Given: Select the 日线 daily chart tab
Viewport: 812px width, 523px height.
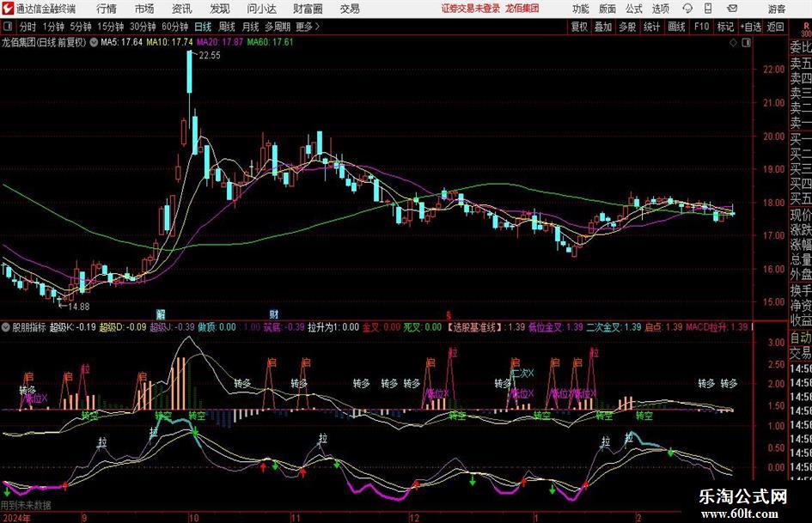Looking at the screenshot, I should click(x=203, y=27).
